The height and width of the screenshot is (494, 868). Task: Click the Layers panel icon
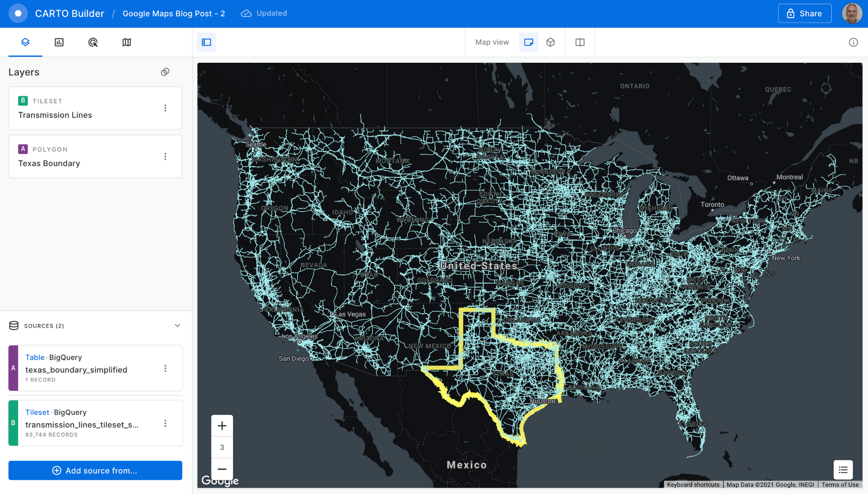(25, 42)
